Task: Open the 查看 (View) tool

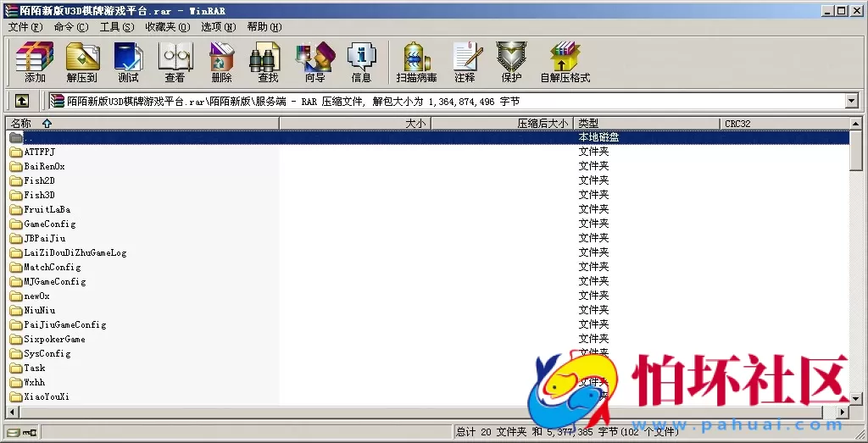Action: point(175,62)
